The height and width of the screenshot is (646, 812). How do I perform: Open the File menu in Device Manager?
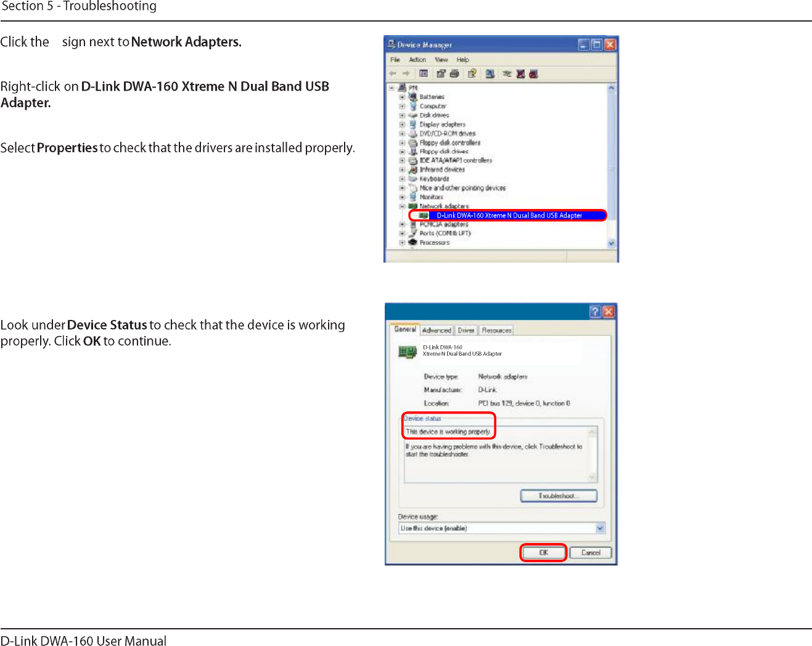tap(395, 60)
